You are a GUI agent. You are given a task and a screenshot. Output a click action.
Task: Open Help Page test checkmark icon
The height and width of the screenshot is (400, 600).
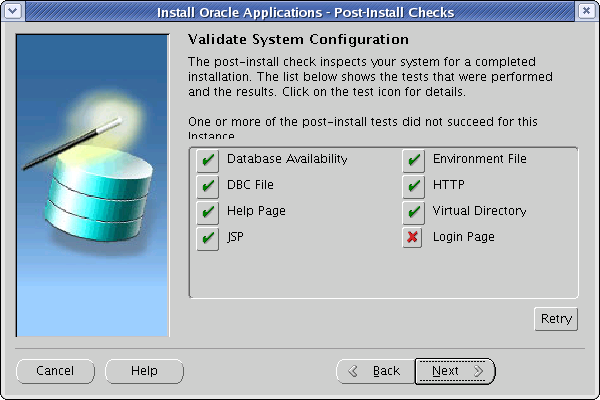click(208, 212)
